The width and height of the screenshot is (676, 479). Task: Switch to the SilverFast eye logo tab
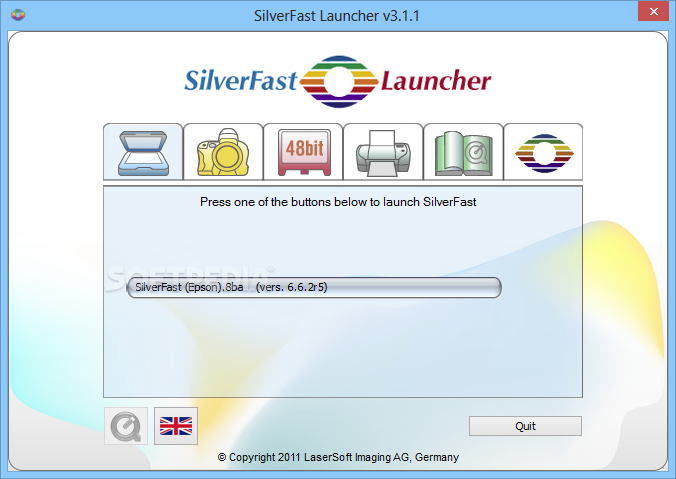click(543, 152)
